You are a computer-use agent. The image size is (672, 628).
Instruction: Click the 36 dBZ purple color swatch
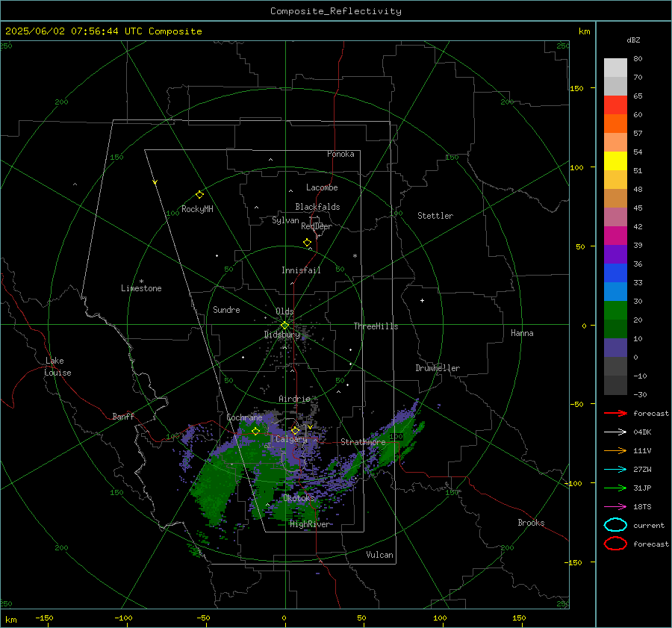[x=615, y=254]
